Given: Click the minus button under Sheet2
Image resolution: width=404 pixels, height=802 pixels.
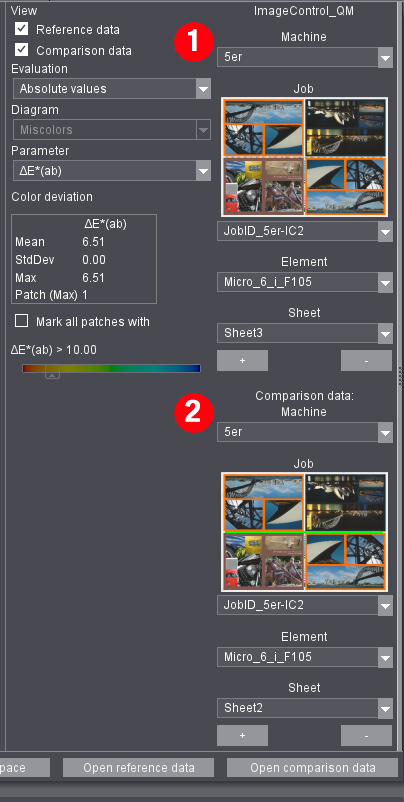Looking at the screenshot, I should [367, 736].
